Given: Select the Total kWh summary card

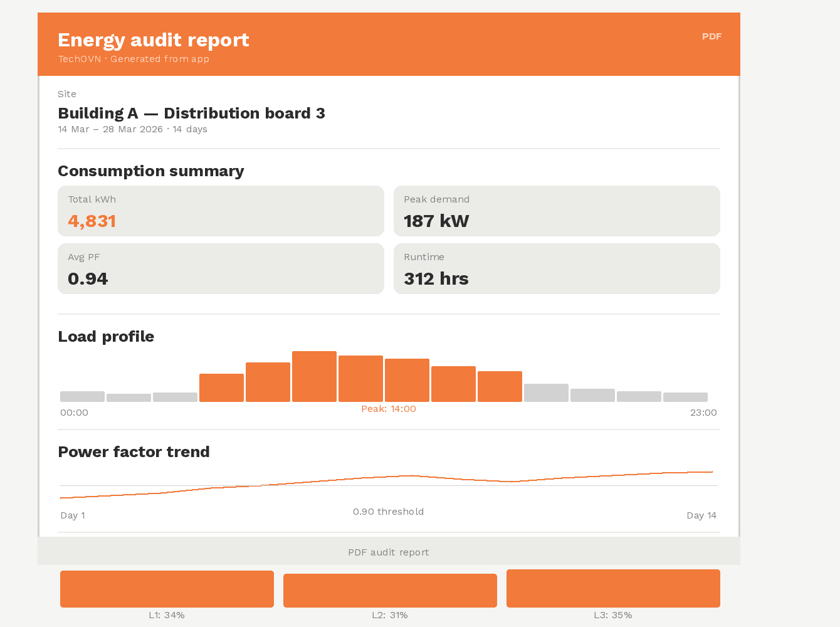Looking at the screenshot, I should [221, 211].
